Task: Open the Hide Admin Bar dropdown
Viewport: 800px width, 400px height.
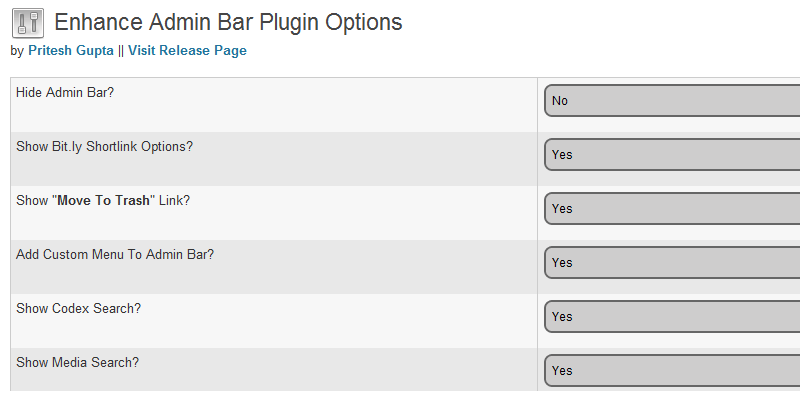Action: (x=672, y=101)
